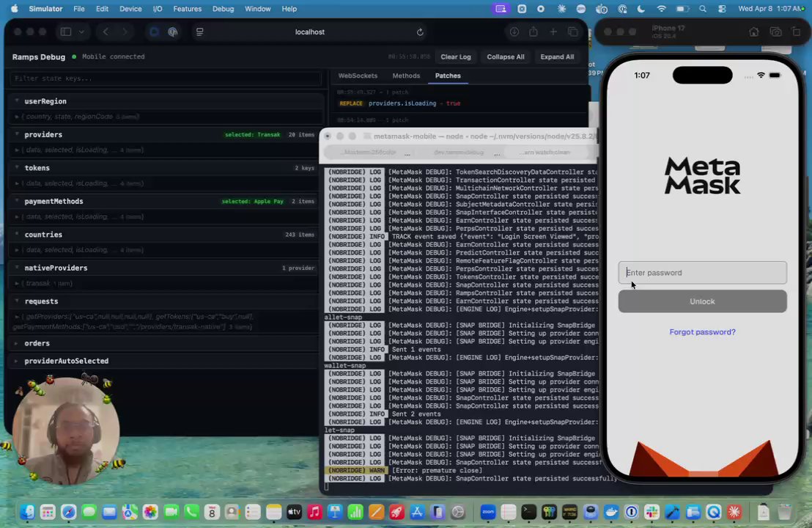Show Safari tab overview
Viewport: 812px width, 528px height.
point(573,32)
